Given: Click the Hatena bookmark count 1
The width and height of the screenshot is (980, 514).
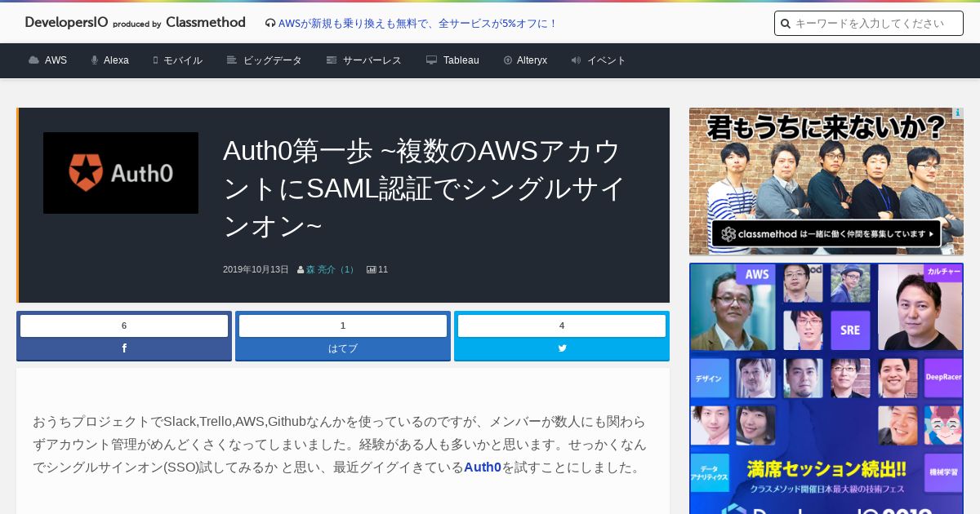Looking at the screenshot, I should (343, 326).
